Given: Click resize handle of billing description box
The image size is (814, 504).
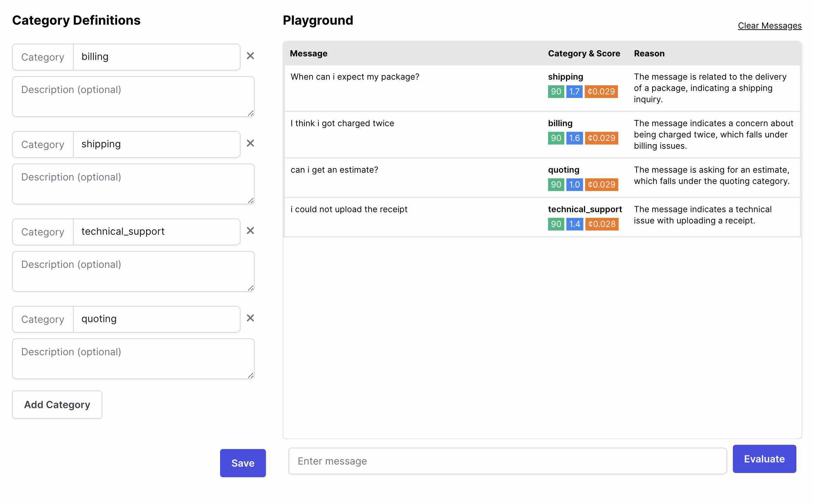Looking at the screenshot, I should coord(251,113).
